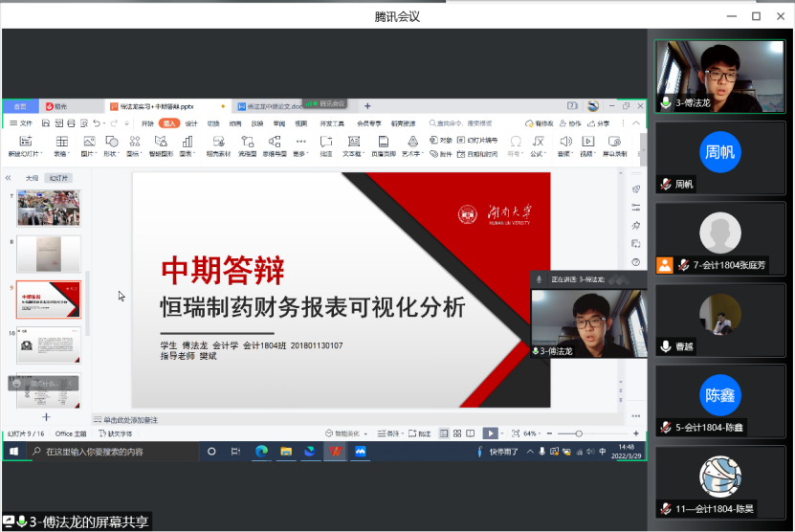Open a new WPS tab with plus
This screenshot has width=795, height=532.
click(367, 106)
